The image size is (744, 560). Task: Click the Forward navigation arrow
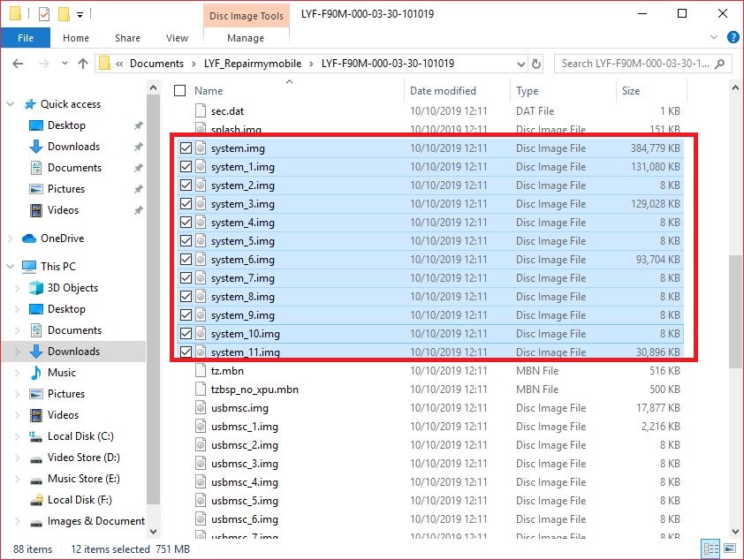(43, 64)
